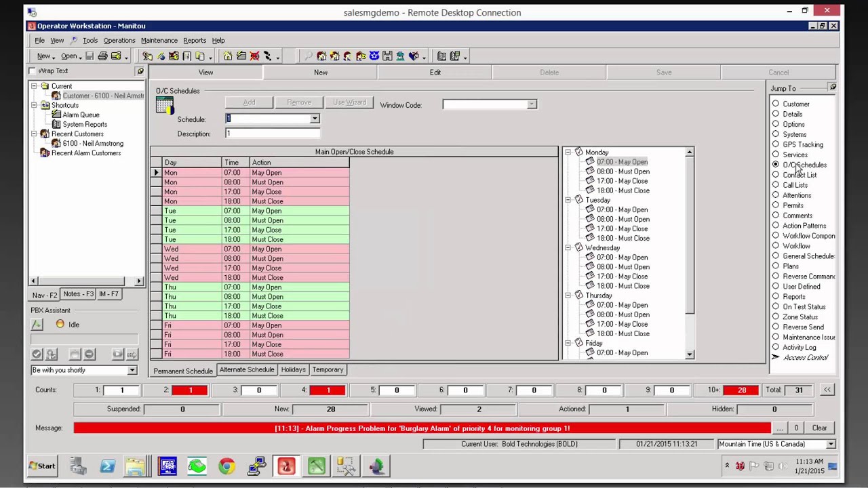This screenshot has width=868, height=488.
Task: Click the pin icon in Jump To header
Action: [x=833, y=87]
